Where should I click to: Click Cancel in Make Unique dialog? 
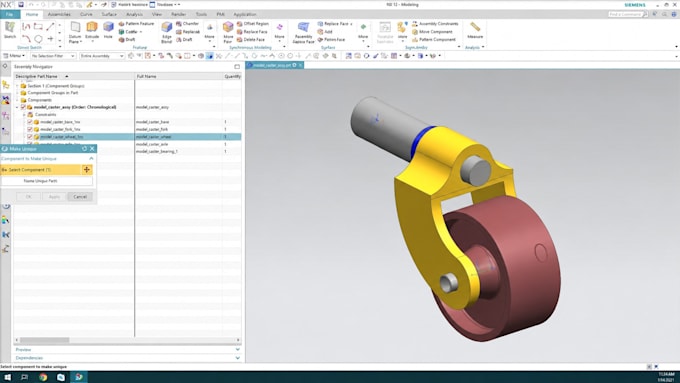click(80, 197)
